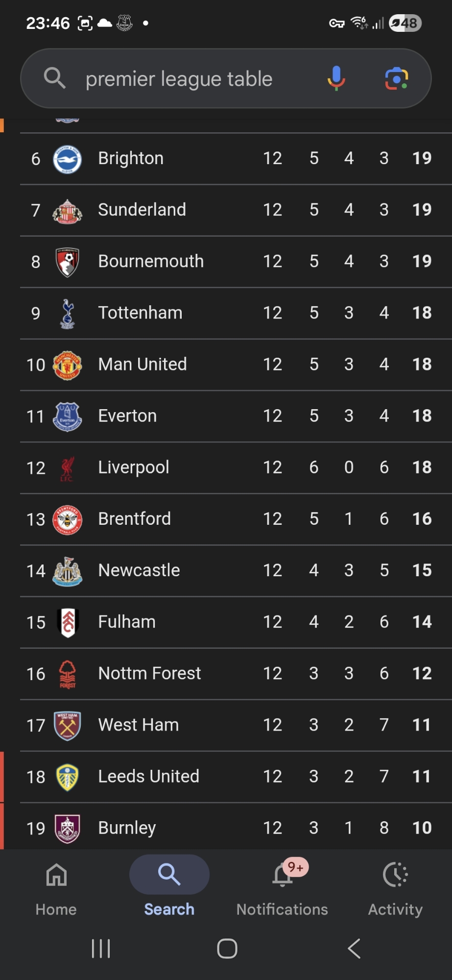
Task: Click the Liverpool club crest
Action: point(67,468)
